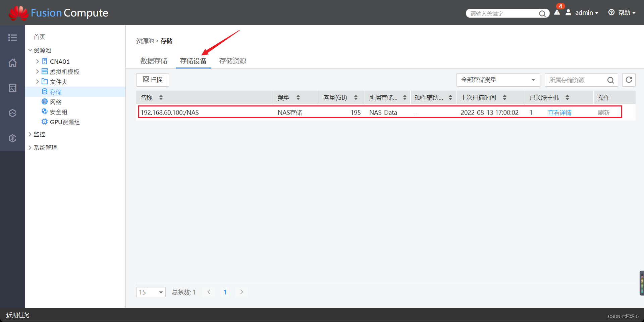644x322 pixels.
Task: Click the security shield icon in left rail
Action: tap(12, 138)
